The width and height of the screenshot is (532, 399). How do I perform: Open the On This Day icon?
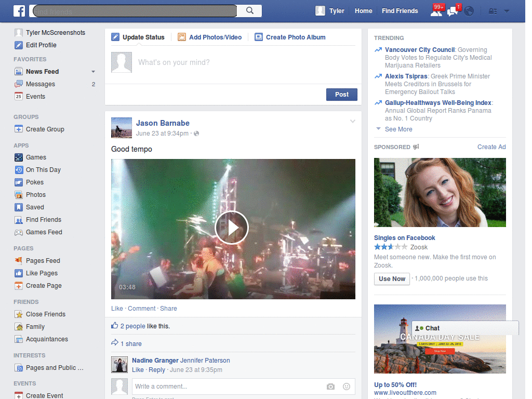tap(19, 170)
